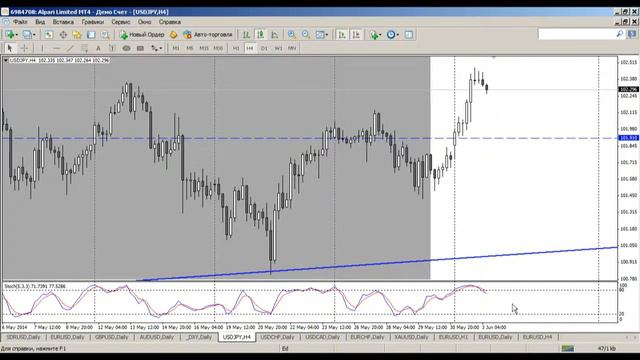
Task: Switch timeframe to D1
Action: 264,48
